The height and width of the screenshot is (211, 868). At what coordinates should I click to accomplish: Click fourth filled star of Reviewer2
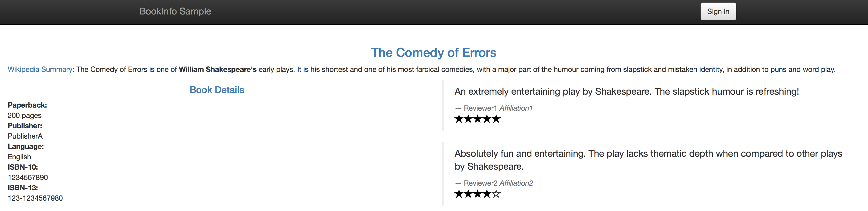coord(487,194)
